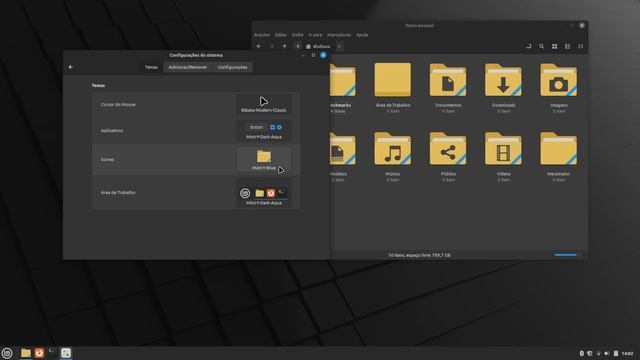Select the Música folder
Viewport: 640px width, 360px height.
393,149
